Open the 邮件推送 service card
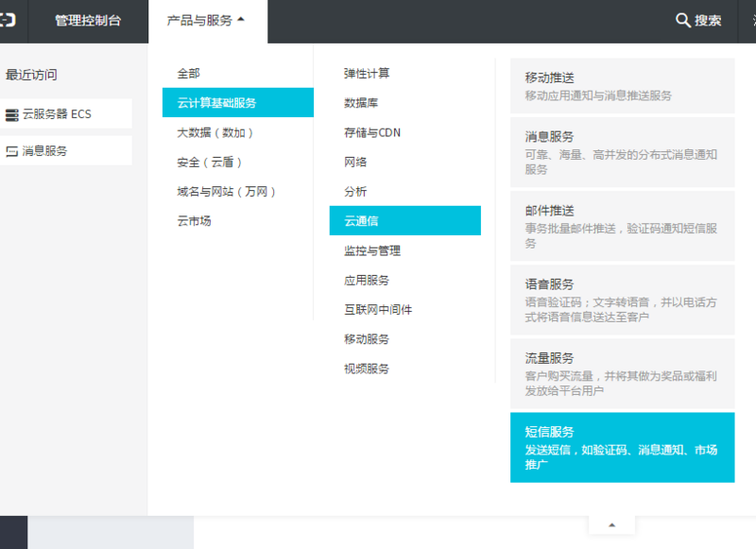This screenshot has height=549, width=756. pos(623,226)
